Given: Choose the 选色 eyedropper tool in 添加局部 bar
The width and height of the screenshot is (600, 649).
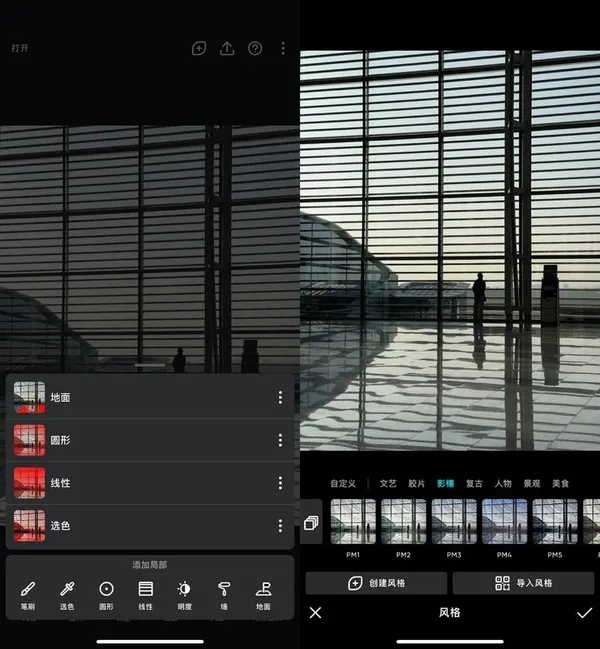Looking at the screenshot, I should [67, 596].
